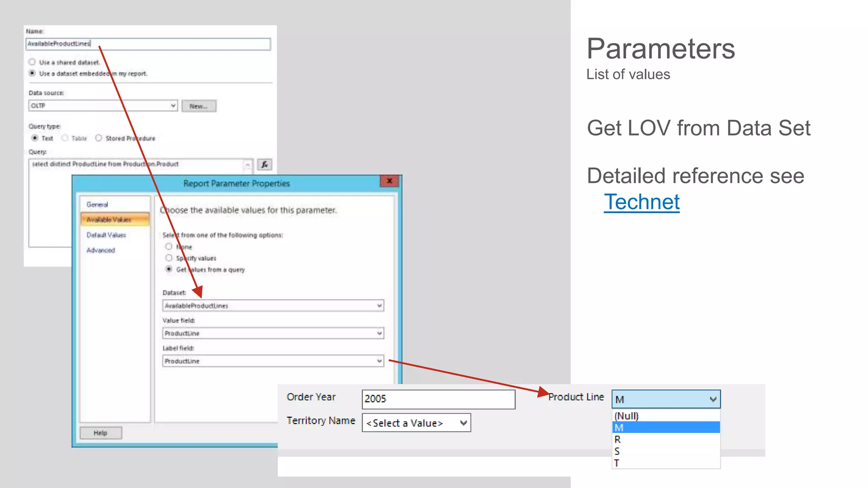Select 'Get values from a query' option
The height and width of the screenshot is (488, 868).
169,269
